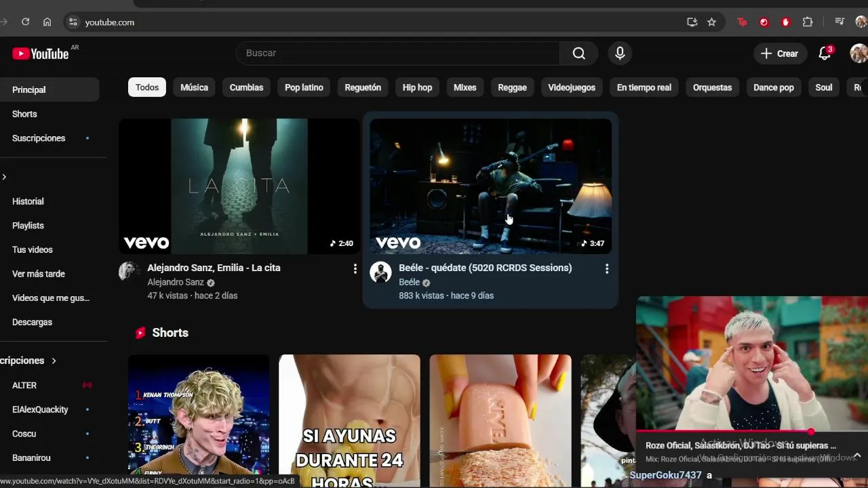
Task: Open options menu for Beéle quédate video
Action: 607,269
